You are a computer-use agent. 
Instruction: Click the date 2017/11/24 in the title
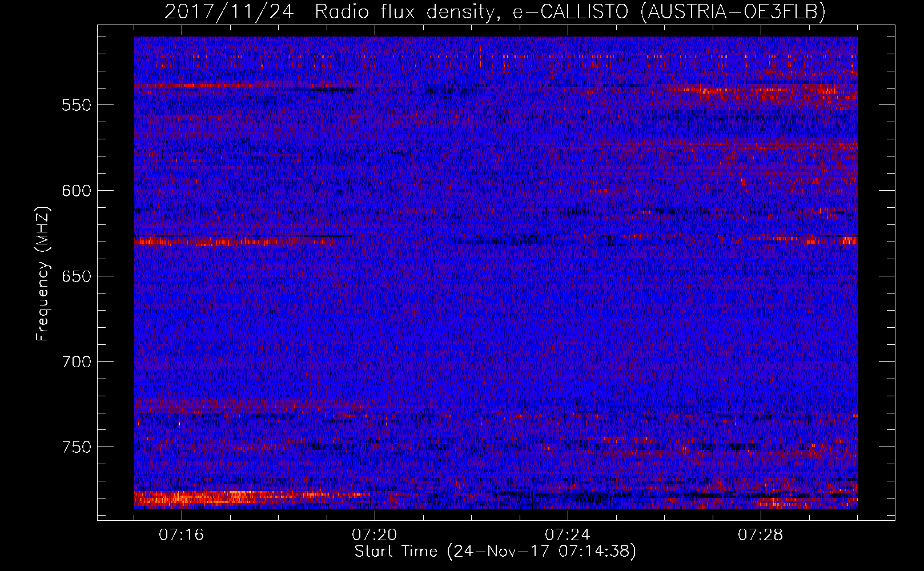229,11
